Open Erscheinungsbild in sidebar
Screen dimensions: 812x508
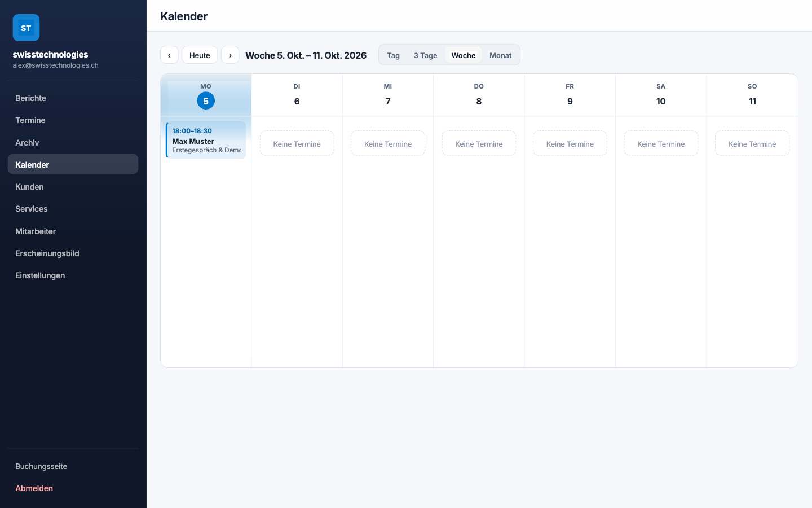click(x=73, y=253)
